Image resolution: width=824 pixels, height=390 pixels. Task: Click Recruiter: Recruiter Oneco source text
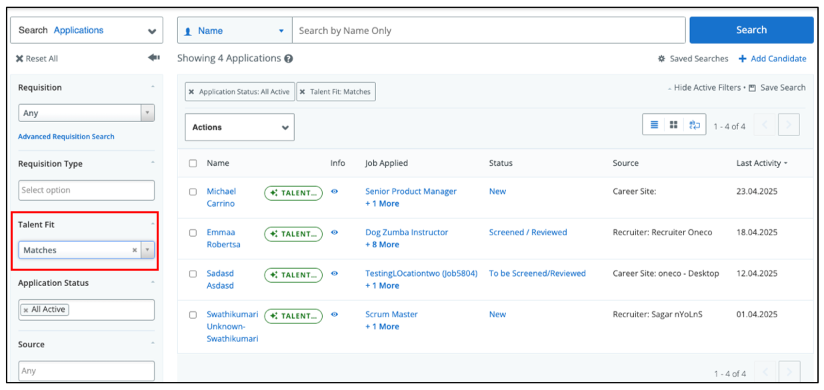[x=663, y=232]
